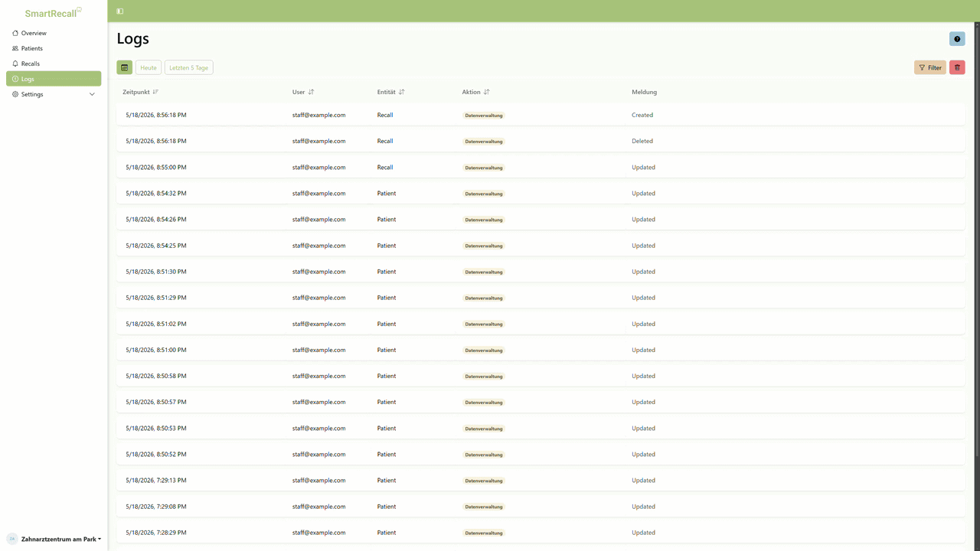This screenshot has width=980, height=551.
Task: Click the SmartRecall logo
Action: pos(54,13)
